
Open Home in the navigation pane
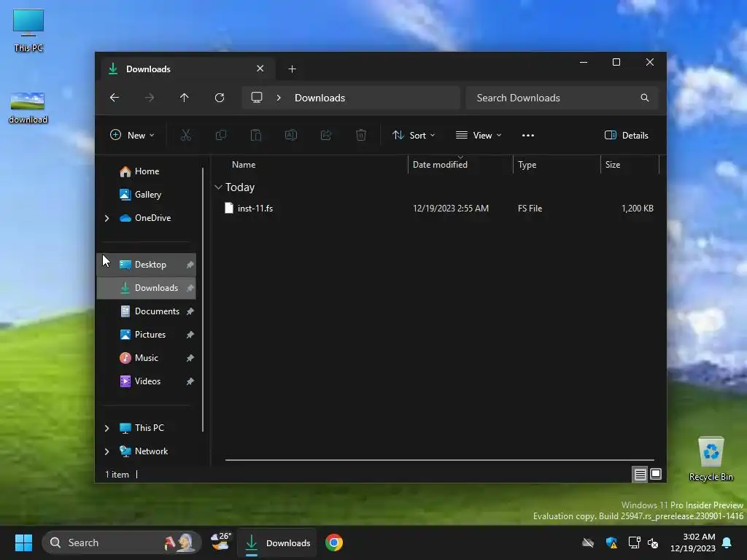coord(147,171)
